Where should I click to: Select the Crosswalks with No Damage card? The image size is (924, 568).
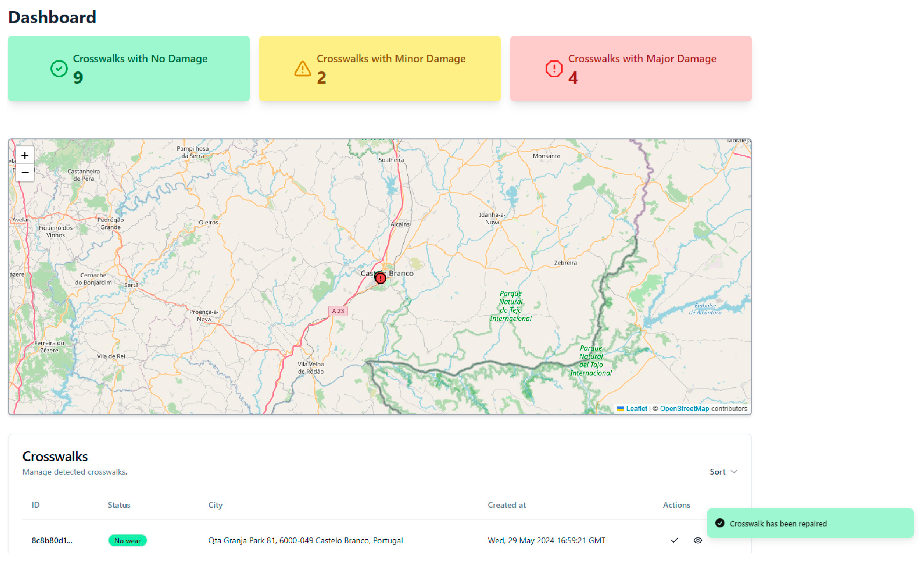(x=129, y=68)
